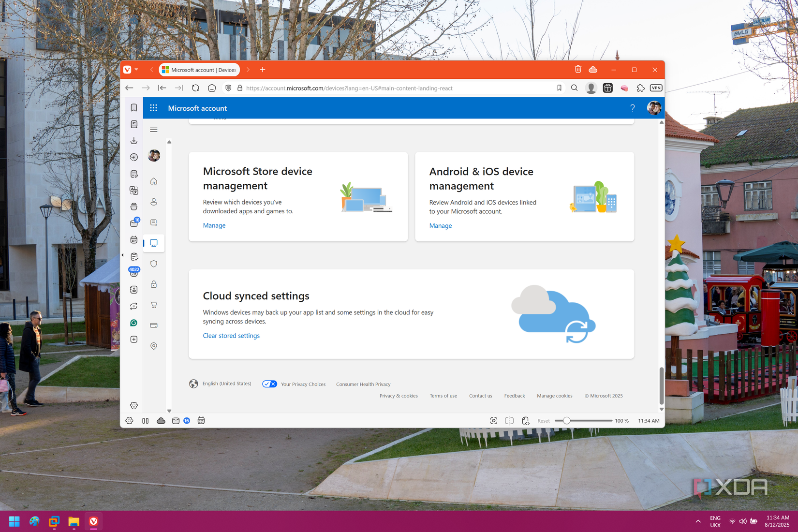Open the Notes panel in Vivaldi sidebar
This screenshot has width=798, height=532.
[134, 173]
